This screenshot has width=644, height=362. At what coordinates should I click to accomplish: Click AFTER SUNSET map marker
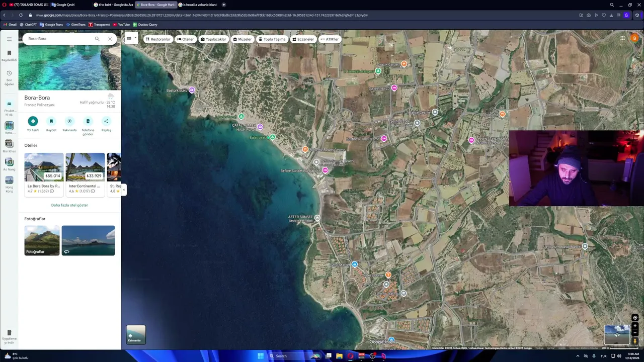[317, 218]
